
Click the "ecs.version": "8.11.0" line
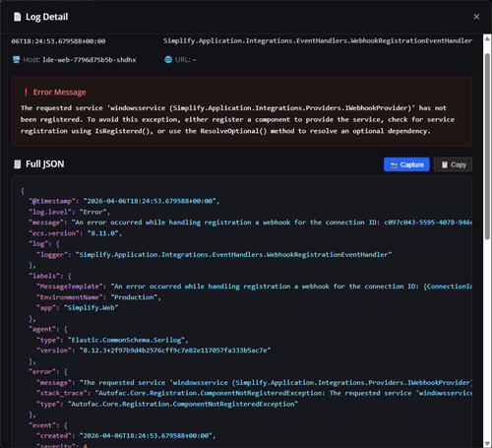(x=76, y=233)
